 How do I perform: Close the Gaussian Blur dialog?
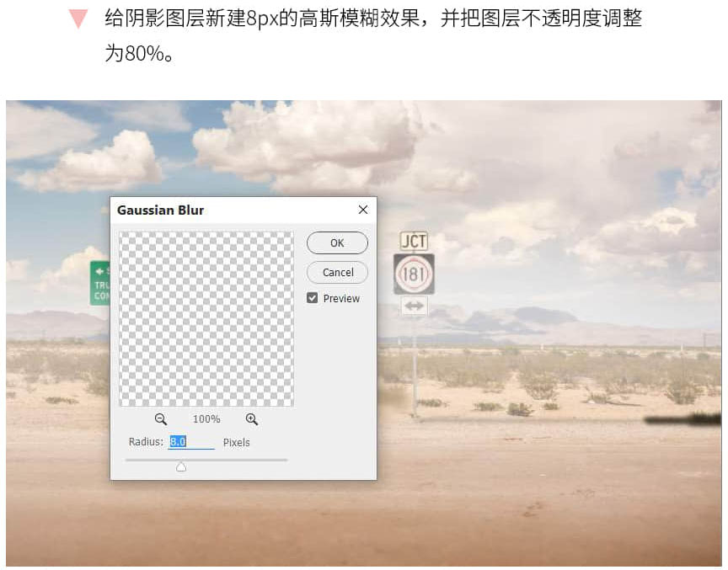(363, 210)
